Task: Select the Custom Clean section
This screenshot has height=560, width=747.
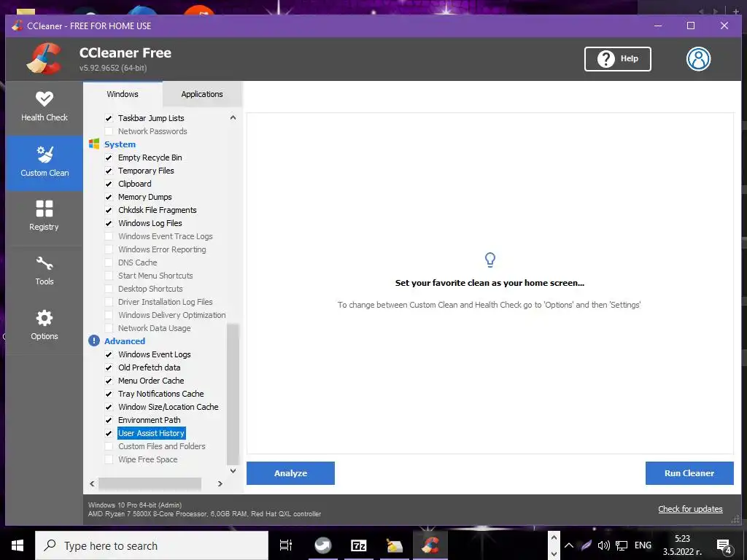Action: point(44,163)
